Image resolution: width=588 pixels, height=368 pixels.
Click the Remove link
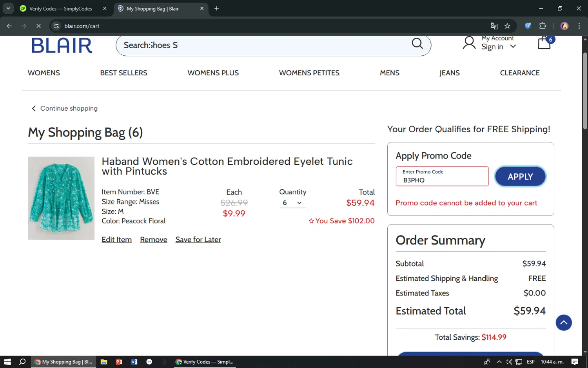click(154, 240)
